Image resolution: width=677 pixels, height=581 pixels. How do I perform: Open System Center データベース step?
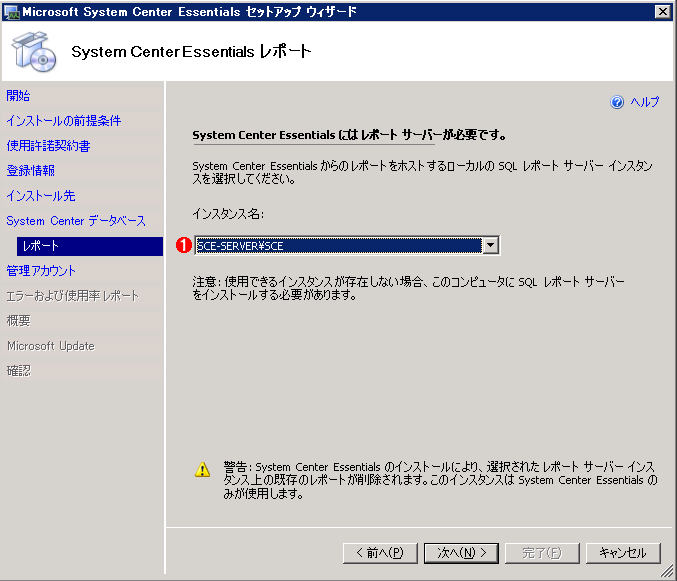point(76,221)
